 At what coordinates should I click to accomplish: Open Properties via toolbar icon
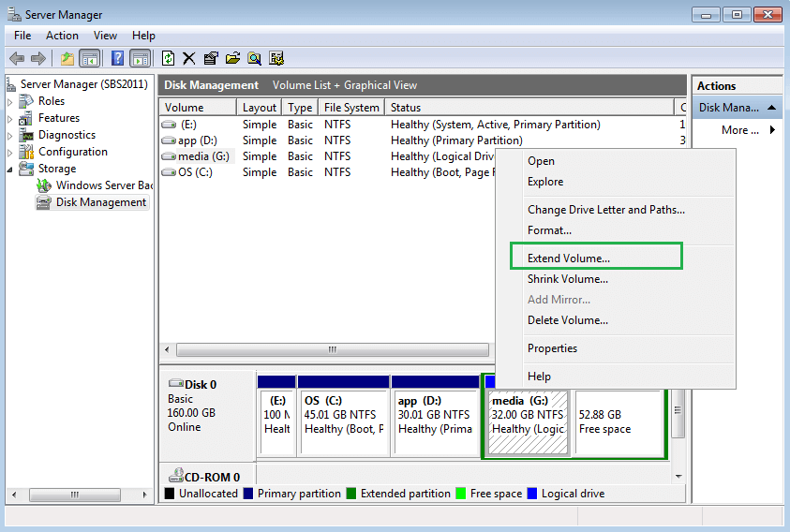click(211, 58)
